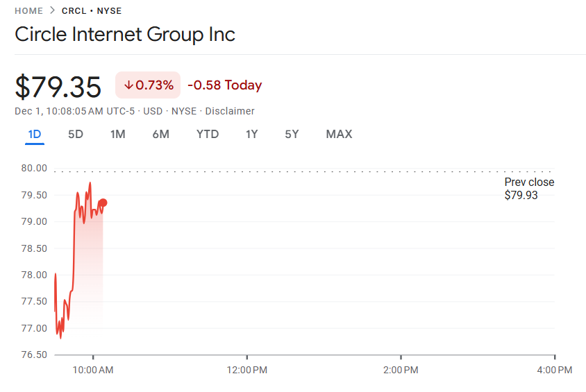Click the HOME breadcrumb link
The width and height of the screenshot is (586, 392).
[x=28, y=11]
